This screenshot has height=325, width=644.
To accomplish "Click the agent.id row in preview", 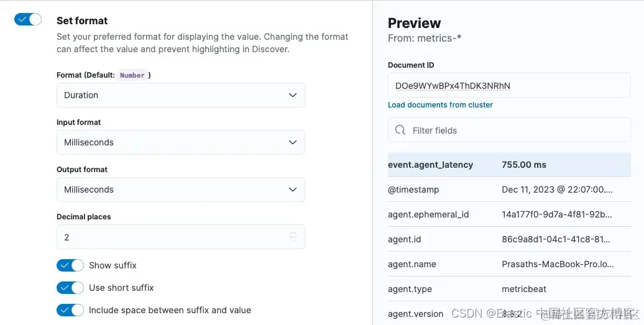I will [508, 239].
